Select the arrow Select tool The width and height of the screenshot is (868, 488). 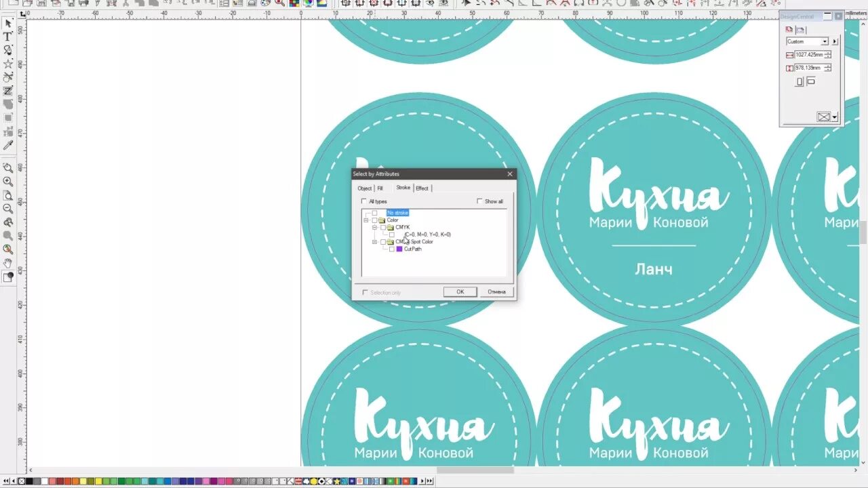(8, 23)
